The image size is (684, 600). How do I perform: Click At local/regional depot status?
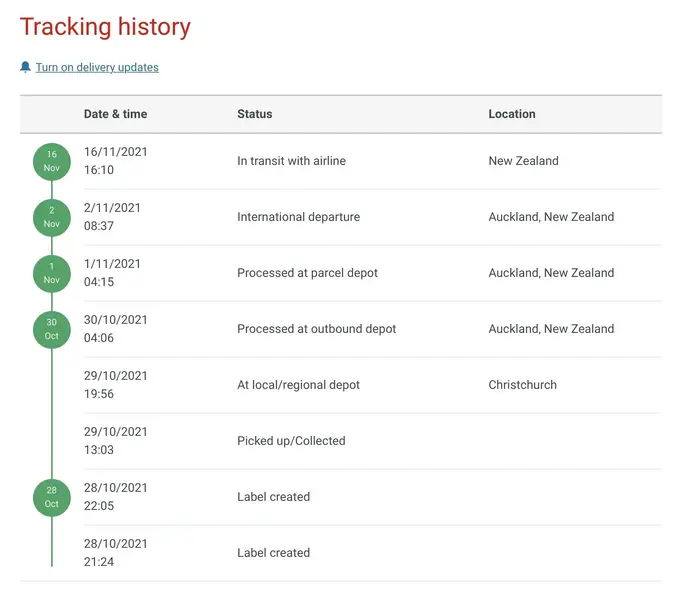pos(298,385)
